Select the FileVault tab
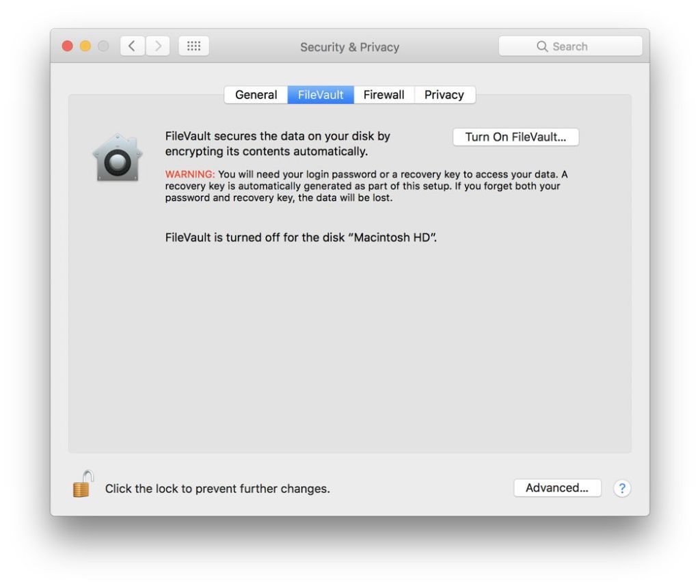The image size is (700, 588). (321, 95)
